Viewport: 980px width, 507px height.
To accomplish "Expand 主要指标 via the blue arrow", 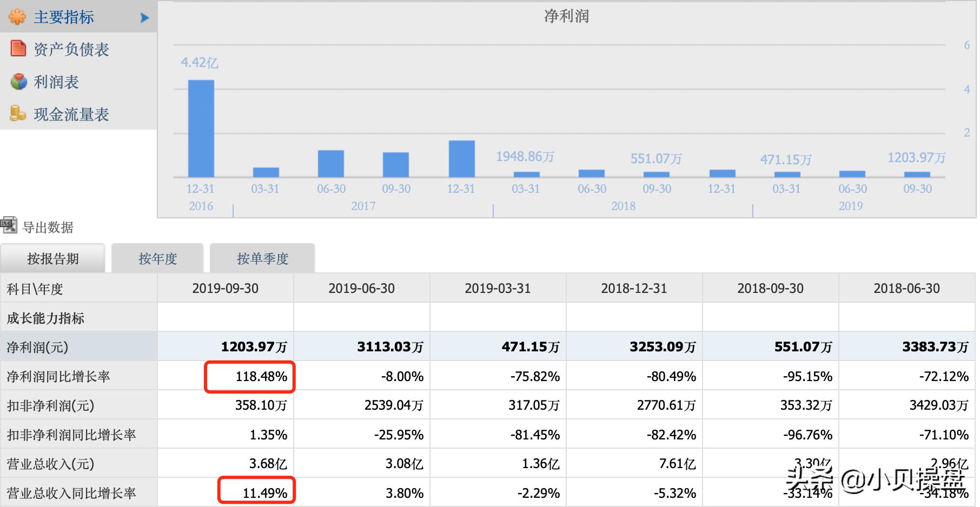I will coord(144,18).
